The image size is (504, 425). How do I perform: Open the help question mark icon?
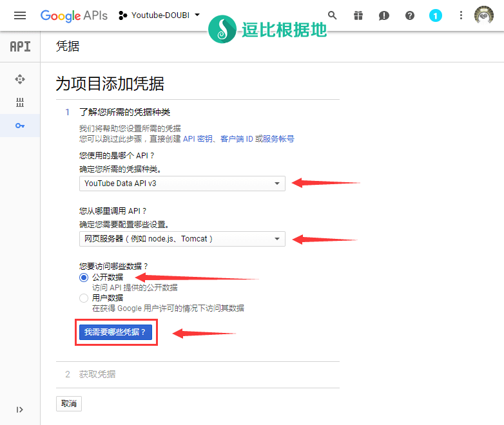pos(410,15)
